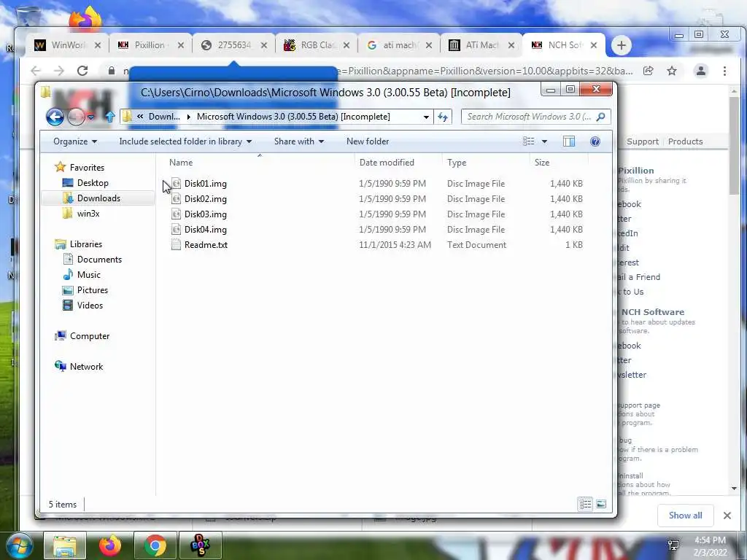The height and width of the screenshot is (560, 747).
Task: Refresh the Explorer folder view
Action: [x=443, y=117]
